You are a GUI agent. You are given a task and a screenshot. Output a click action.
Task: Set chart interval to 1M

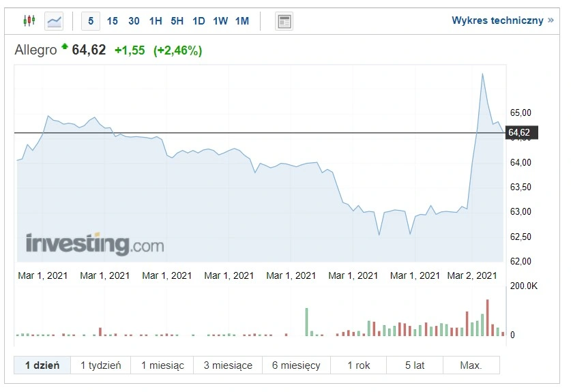pos(242,21)
